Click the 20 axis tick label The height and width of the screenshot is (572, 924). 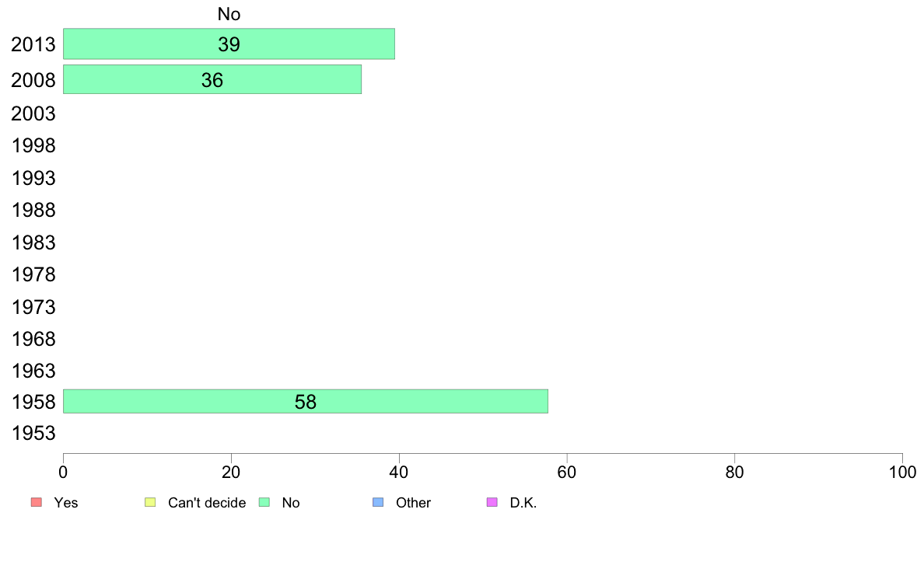coord(231,473)
